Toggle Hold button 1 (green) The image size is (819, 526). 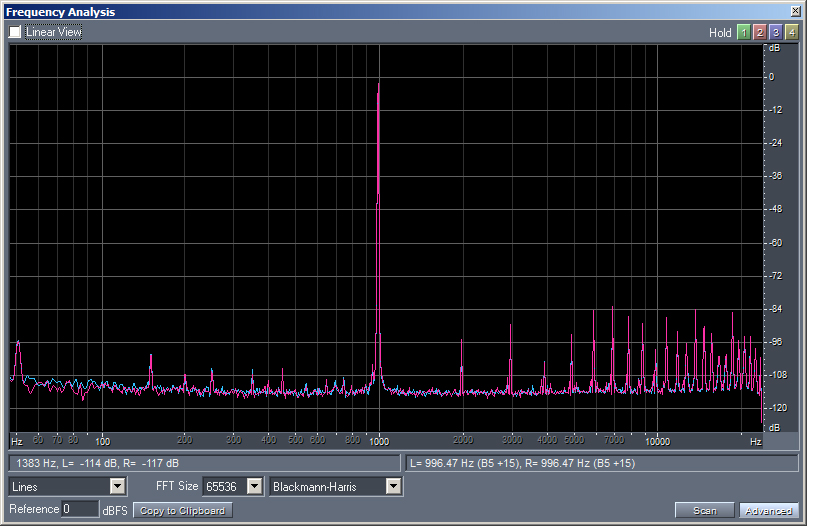coord(743,33)
